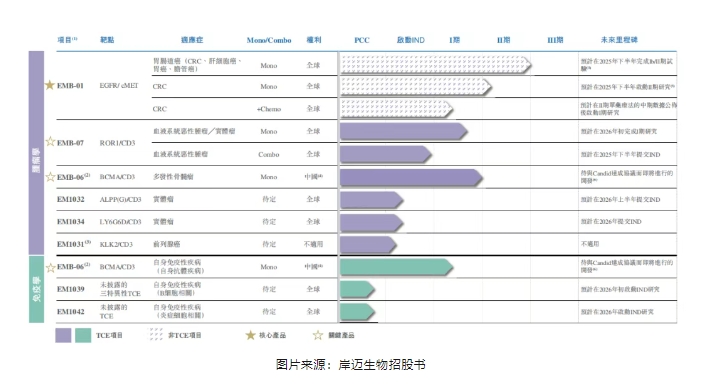The image size is (715, 387).
Task: Click the outline star in the 關鍵產品 legend
Action: pyautogui.click(x=318, y=335)
